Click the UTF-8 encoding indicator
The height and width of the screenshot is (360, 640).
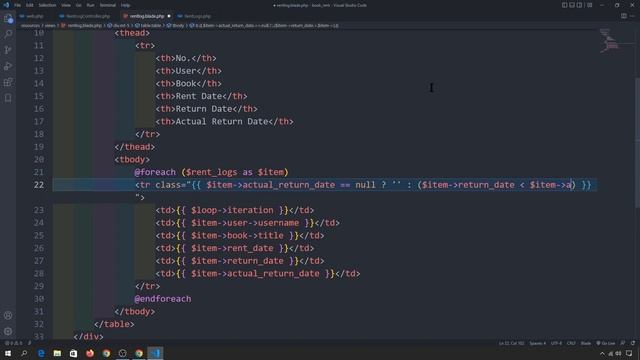pyautogui.click(x=556, y=343)
